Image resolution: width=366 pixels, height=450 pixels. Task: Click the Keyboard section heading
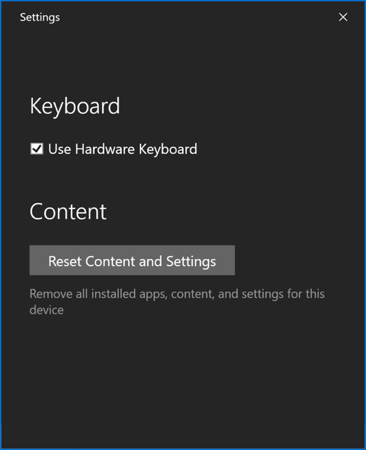[x=75, y=106]
